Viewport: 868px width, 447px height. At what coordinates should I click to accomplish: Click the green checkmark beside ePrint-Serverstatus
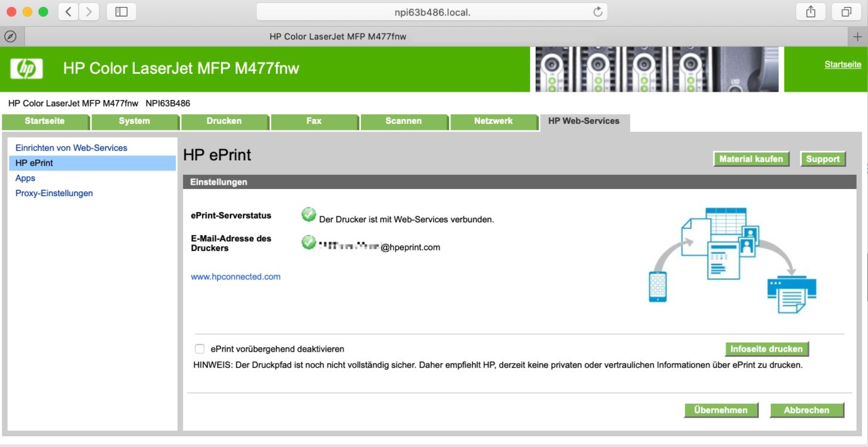pyautogui.click(x=309, y=215)
